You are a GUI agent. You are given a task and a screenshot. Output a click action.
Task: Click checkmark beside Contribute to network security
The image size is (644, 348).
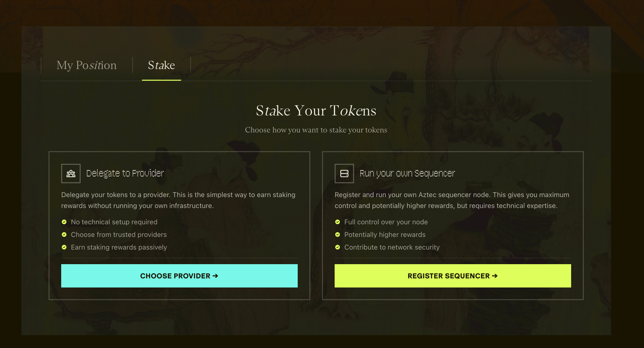click(x=338, y=247)
